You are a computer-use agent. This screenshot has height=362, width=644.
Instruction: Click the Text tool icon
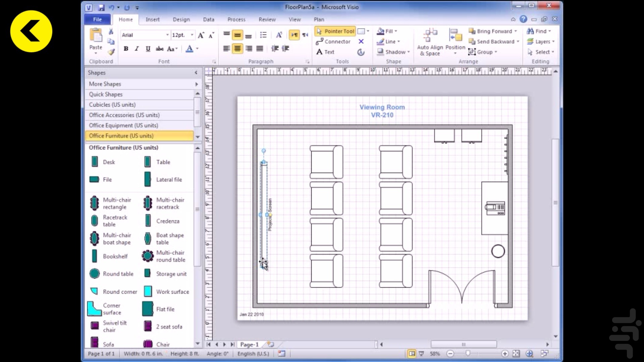tap(320, 52)
